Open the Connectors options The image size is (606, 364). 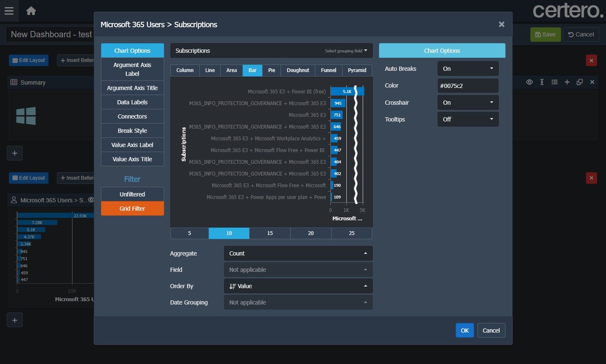coord(132,116)
